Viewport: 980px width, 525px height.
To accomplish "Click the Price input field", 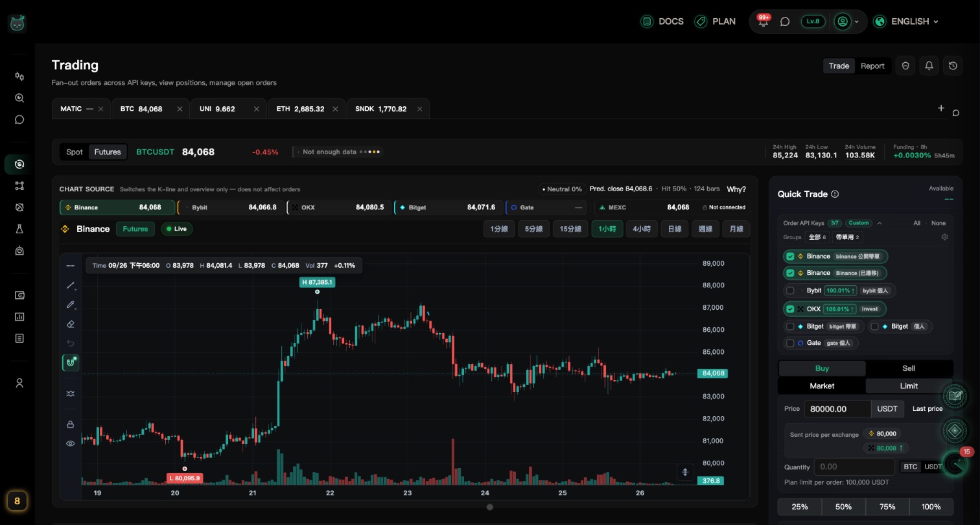I will click(x=837, y=409).
